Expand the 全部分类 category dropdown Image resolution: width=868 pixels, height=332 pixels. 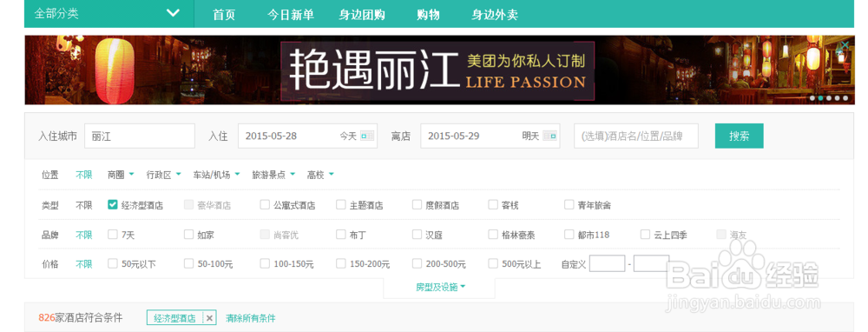(109, 13)
